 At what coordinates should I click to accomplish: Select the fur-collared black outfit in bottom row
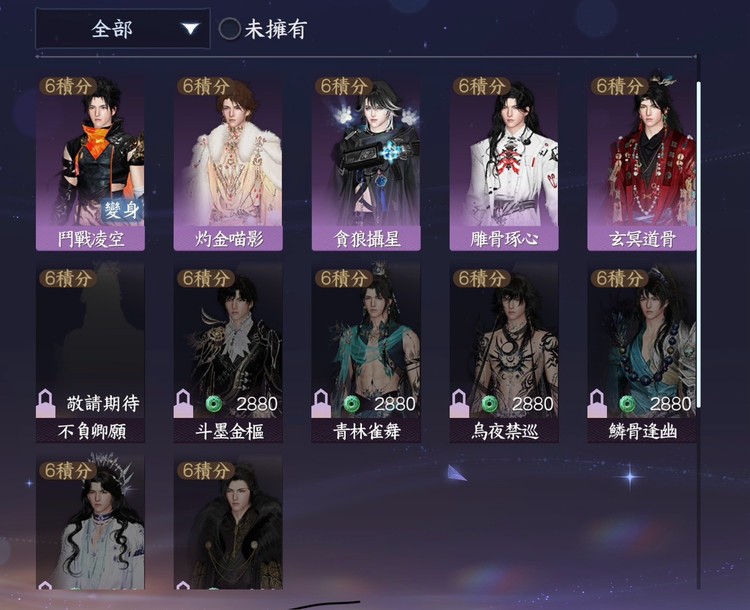(x=228, y=522)
